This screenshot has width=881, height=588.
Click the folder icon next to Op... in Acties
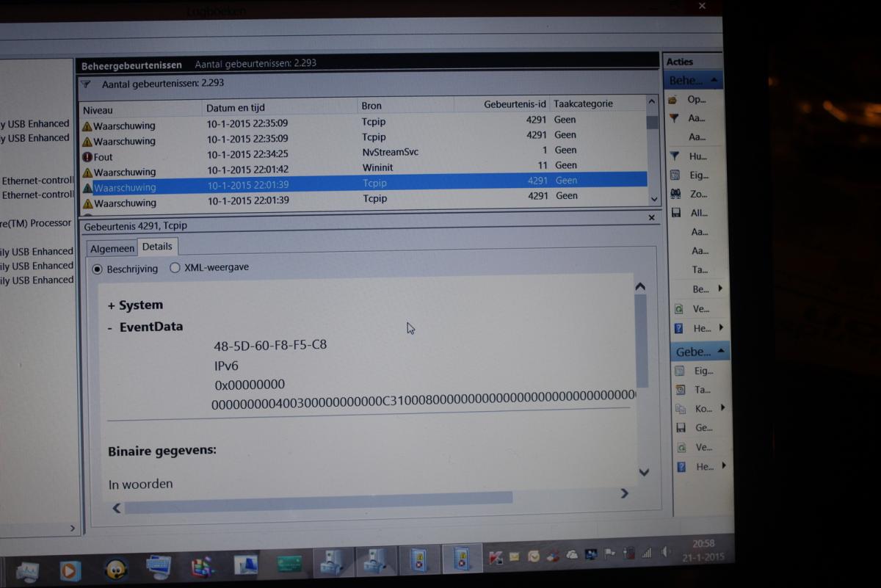673,99
